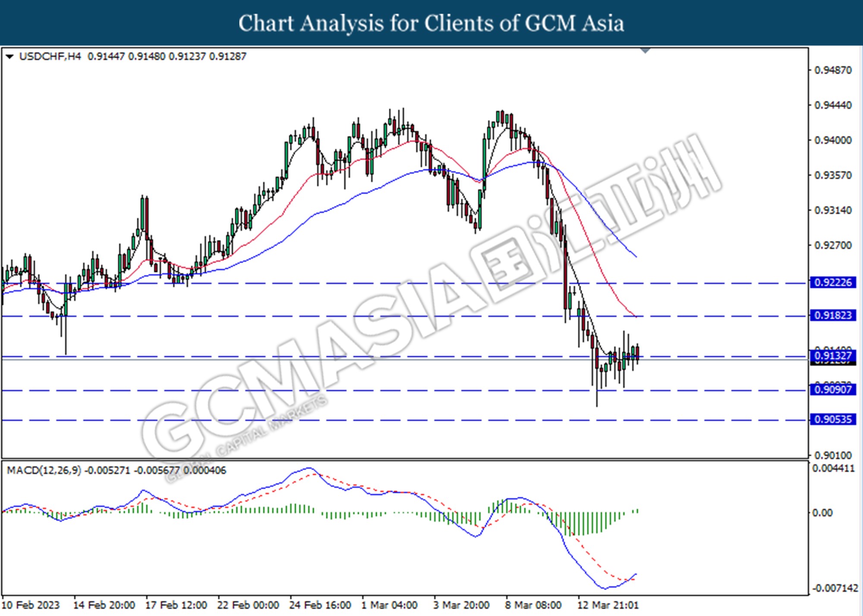This screenshot has height=616, width=863.
Task: Click the 10 Feb 2023 date label
Action: click(x=31, y=605)
